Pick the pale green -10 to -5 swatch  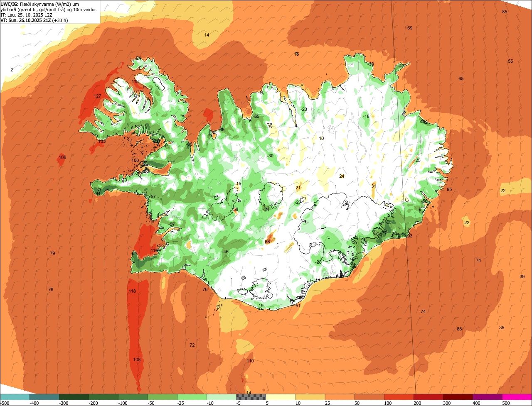tap(222, 397)
